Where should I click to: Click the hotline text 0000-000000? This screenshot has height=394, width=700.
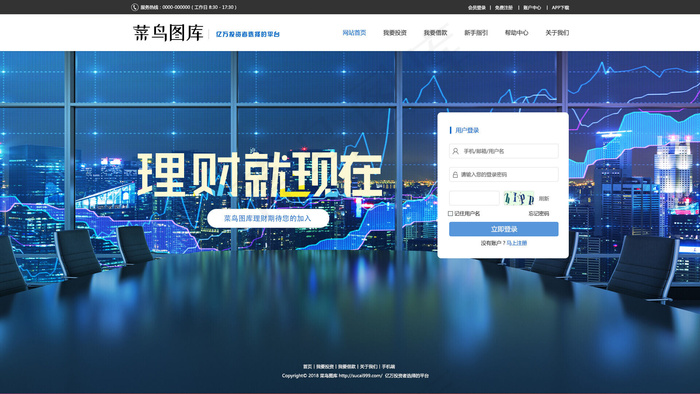pos(176,8)
